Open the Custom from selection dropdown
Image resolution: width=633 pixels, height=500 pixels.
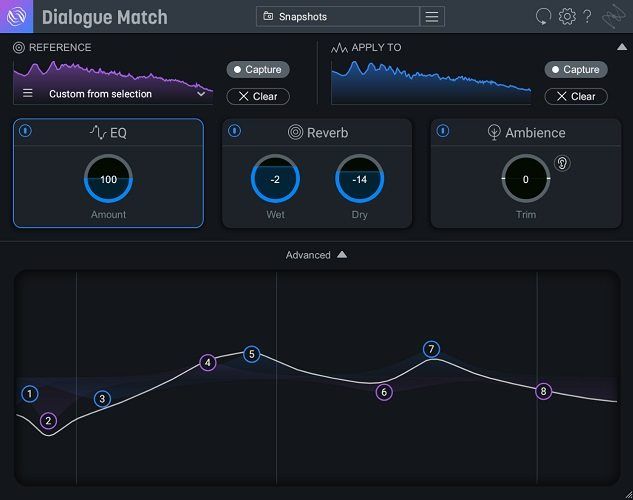tap(115, 94)
